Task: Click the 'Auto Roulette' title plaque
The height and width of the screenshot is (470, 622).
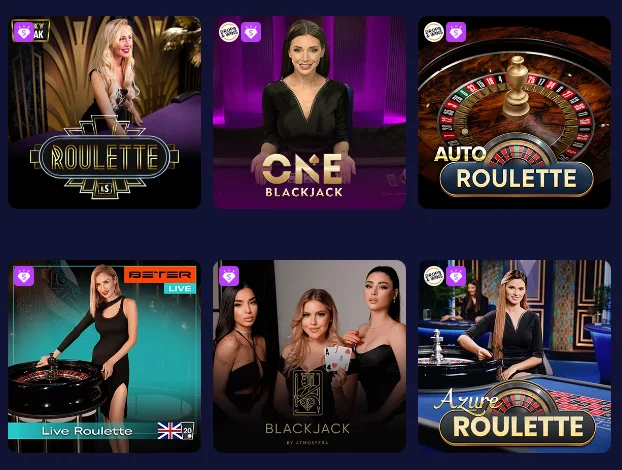Action: [514, 171]
